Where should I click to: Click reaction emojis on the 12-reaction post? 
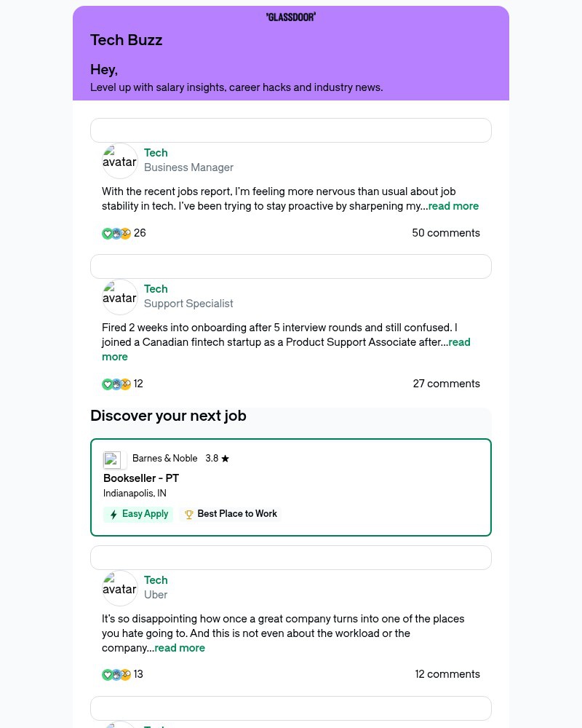tap(116, 384)
